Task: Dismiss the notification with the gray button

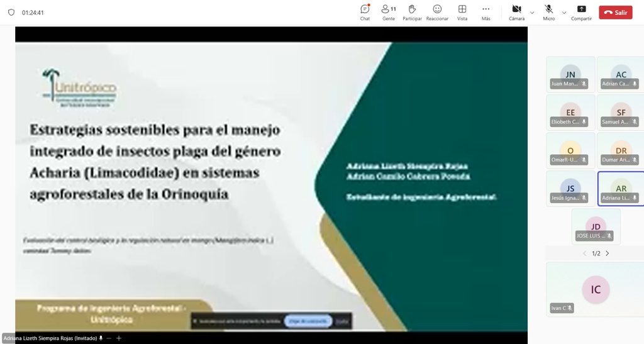Action: click(x=341, y=321)
